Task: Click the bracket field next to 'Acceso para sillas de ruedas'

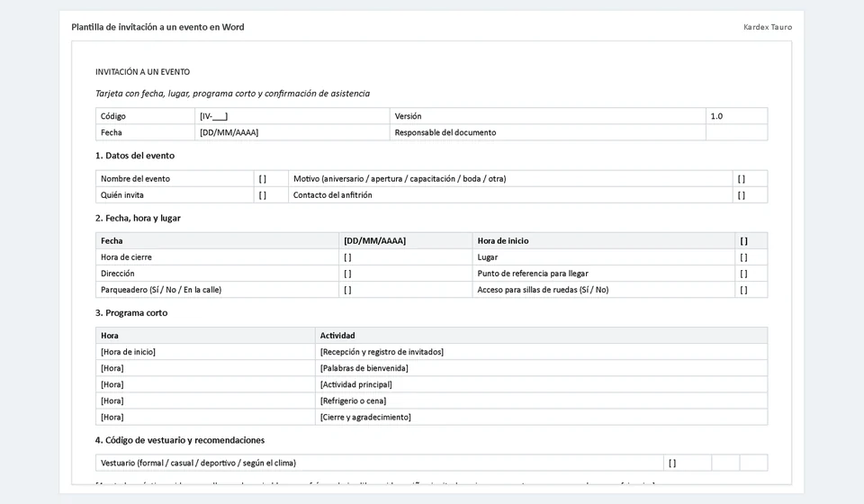Action: pyautogui.click(x=751, y=290)
